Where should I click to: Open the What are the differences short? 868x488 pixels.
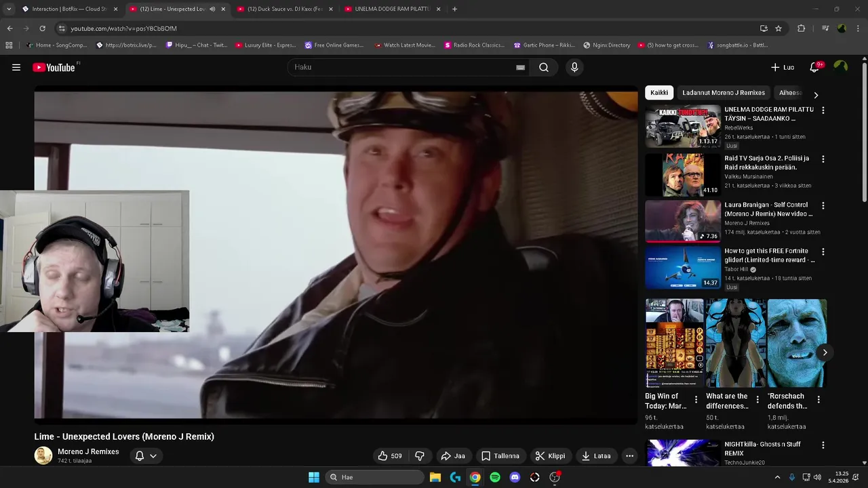point(736,344)
